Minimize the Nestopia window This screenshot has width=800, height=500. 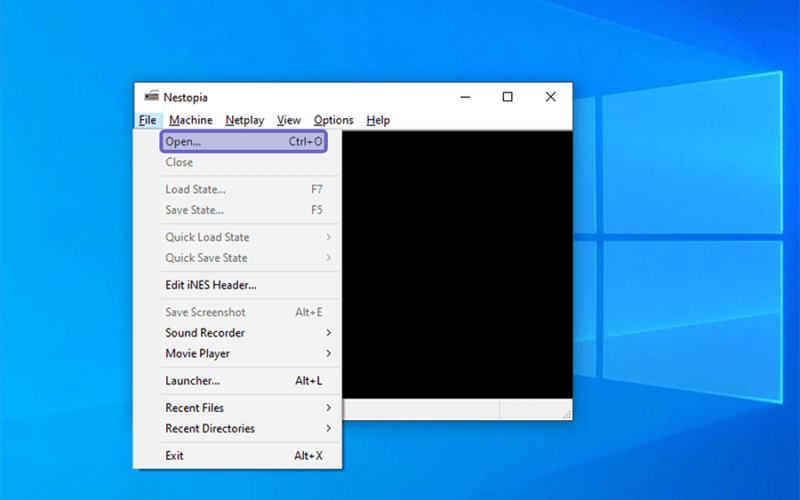465,96
